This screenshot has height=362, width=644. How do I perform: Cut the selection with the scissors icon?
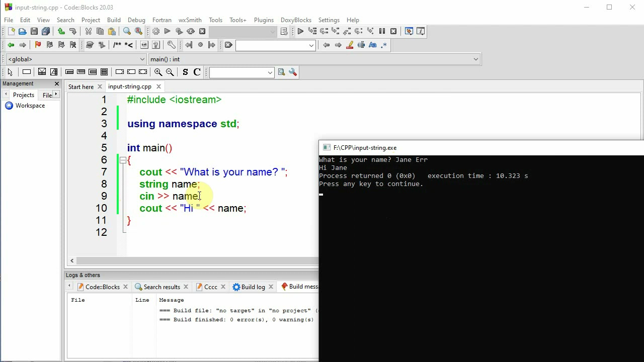pyautogui.click(x=89, y=31)
